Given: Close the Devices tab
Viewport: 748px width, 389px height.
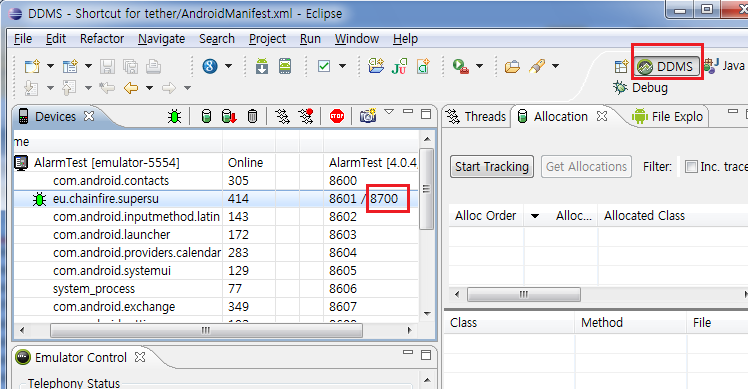Looking at the screenshot, I should (89, 116).
